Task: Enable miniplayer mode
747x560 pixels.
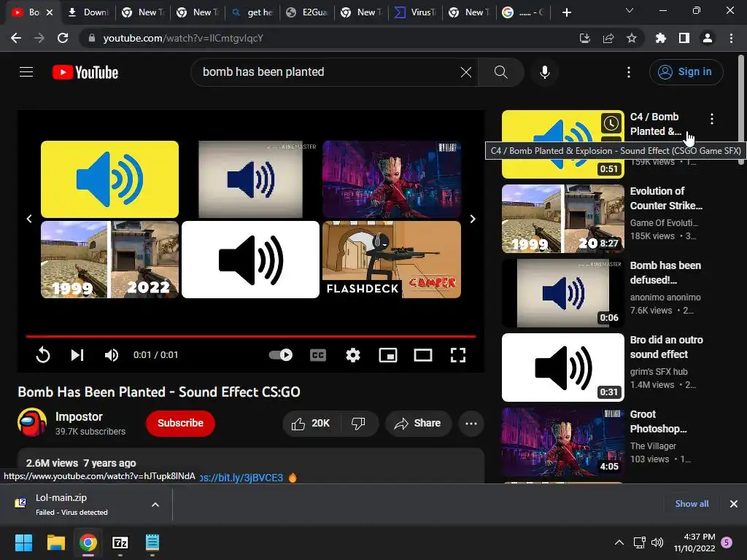Action: pyautogui.click(x=388, y=355)
